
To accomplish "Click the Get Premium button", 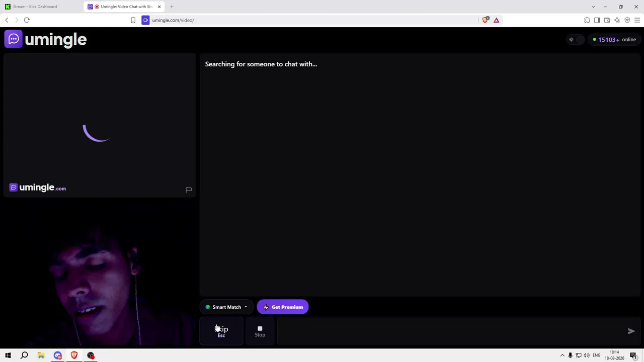I will click(283, 307).
